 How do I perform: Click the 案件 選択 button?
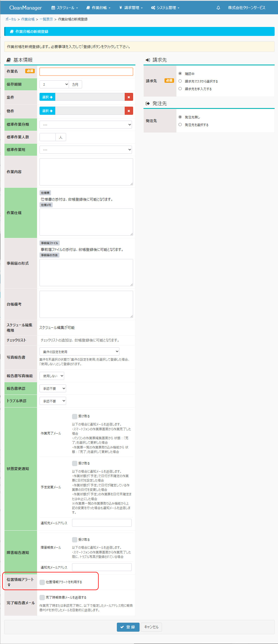click(x=47, y=97)
